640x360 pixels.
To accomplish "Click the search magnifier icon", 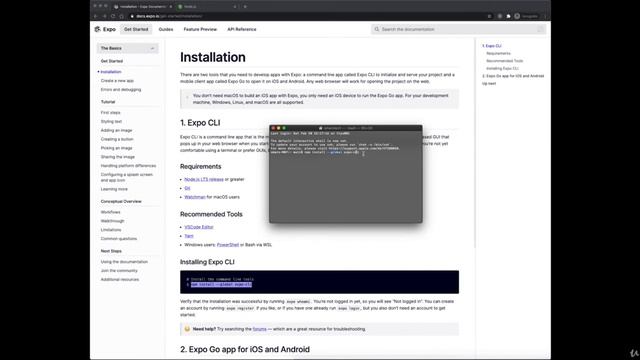I will click(377, 29).
